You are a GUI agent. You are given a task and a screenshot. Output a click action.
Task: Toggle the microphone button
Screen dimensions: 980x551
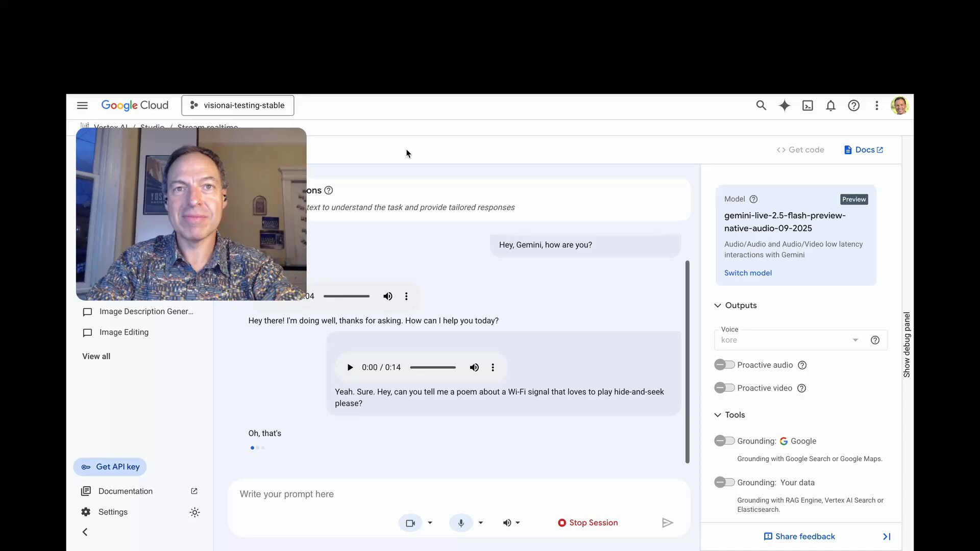(x=461, y=523)
